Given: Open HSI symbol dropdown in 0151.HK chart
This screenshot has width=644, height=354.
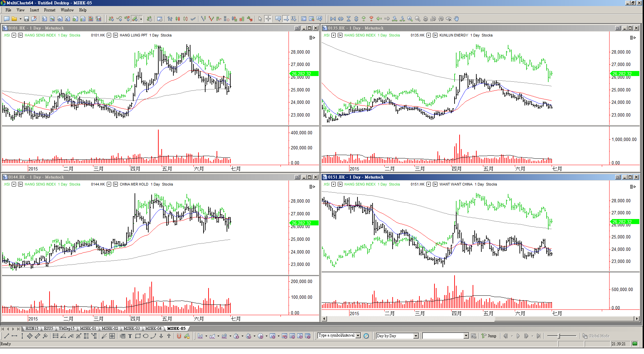Looking at the screenshot, I should point(333,184).
